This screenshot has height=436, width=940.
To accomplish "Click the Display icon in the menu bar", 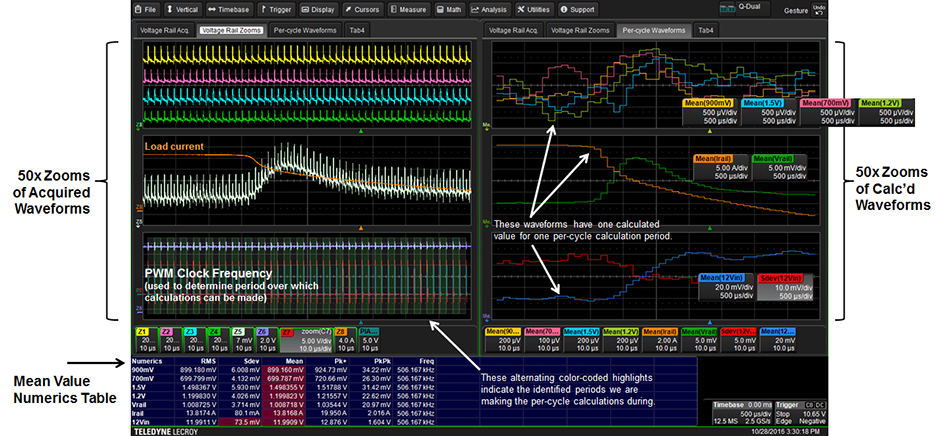I will pyautogui.click(x=318, y=9).
